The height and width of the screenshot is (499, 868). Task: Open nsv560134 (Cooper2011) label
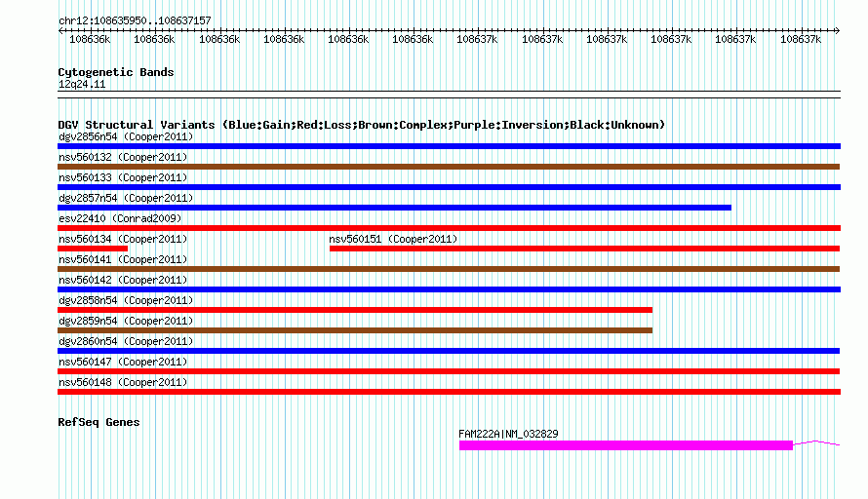[123, 239]
